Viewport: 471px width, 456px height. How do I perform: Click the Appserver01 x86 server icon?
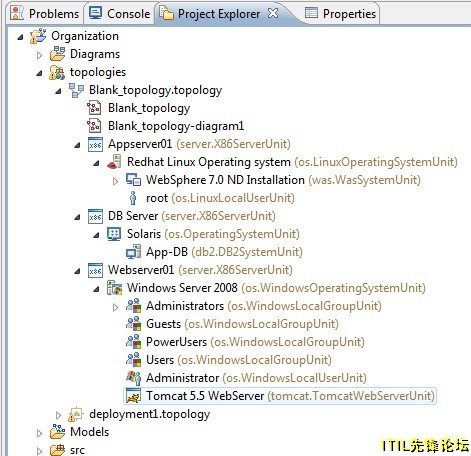click(x=95, y=144)
